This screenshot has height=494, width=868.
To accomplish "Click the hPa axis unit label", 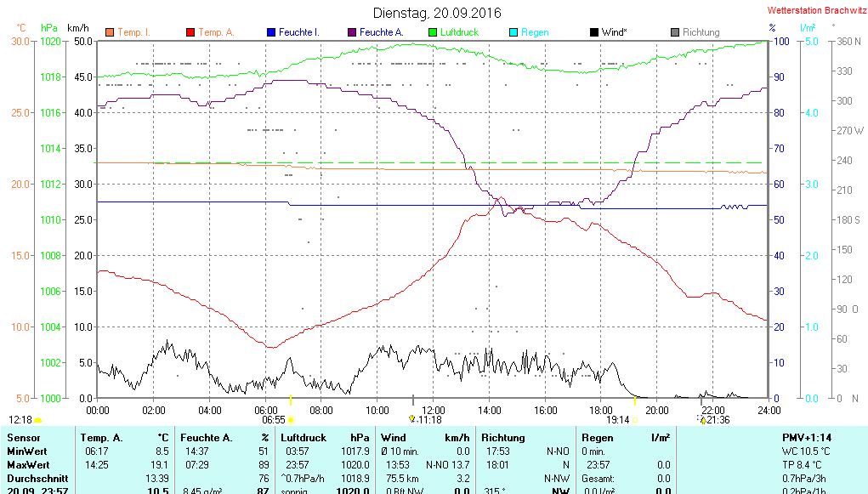I will [x=49, y=28].
